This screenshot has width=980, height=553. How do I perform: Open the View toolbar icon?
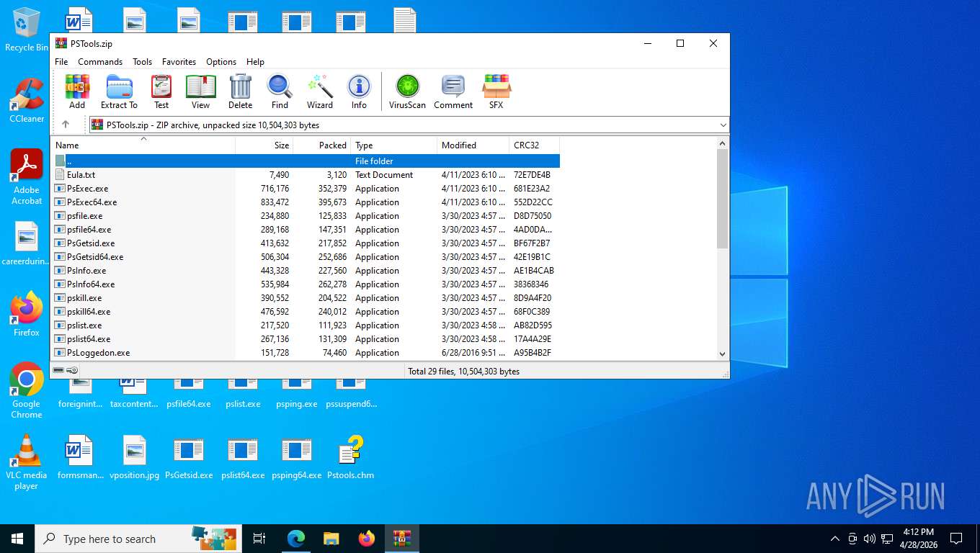201,91
